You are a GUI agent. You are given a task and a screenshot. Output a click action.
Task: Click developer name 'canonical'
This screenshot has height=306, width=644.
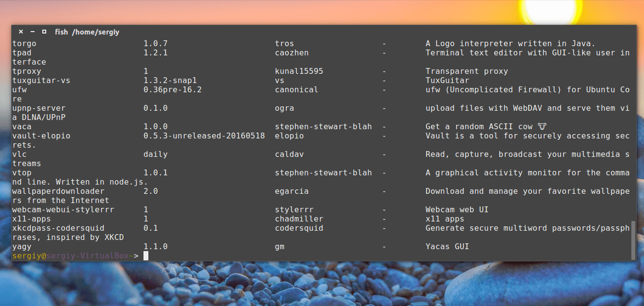[296, 90]
